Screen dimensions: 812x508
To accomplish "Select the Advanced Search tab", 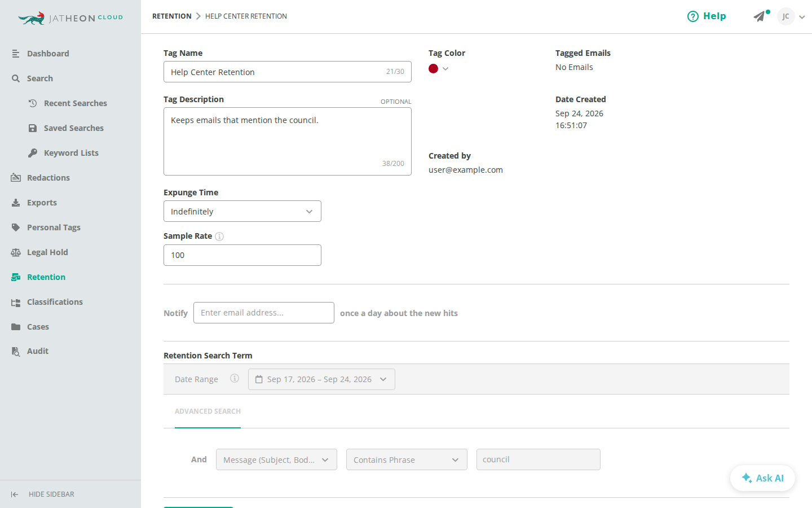I will coord(208,412).
